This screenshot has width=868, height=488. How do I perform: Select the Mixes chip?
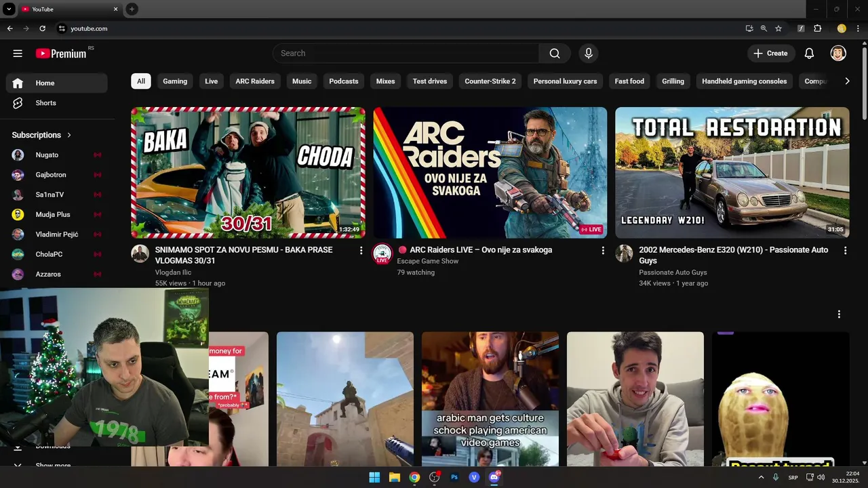[385, 81]
